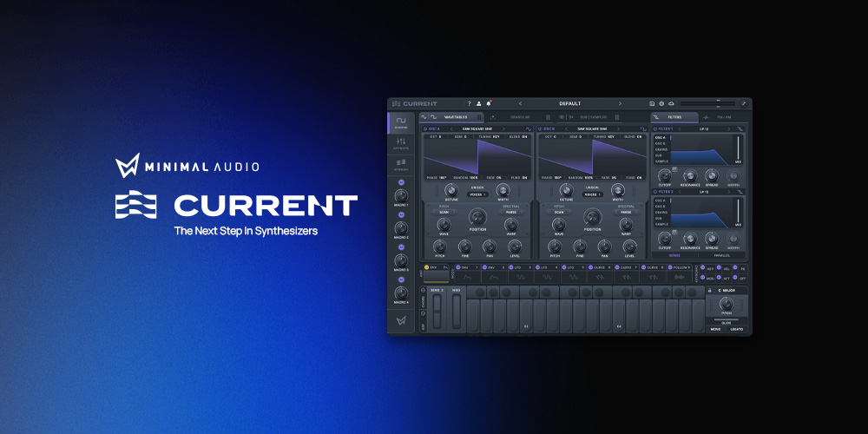Open OSC A Pitch Scan mode selector
The image size is (868, 434).
click(x=444, y=212)
